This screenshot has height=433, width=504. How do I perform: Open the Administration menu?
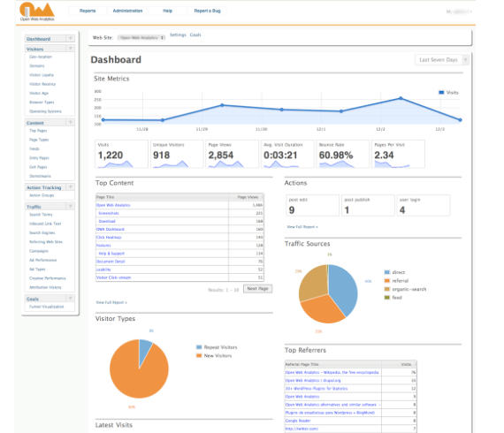[127, 11]
